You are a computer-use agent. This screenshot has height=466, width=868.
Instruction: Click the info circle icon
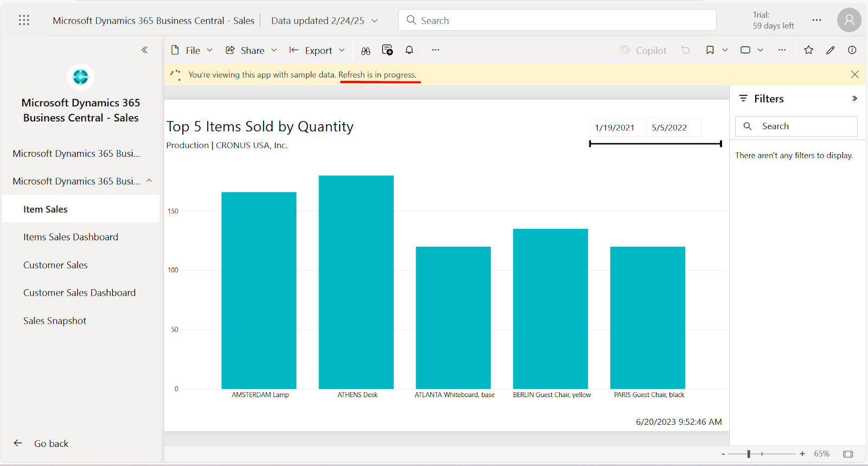click(x=852, y=50)
